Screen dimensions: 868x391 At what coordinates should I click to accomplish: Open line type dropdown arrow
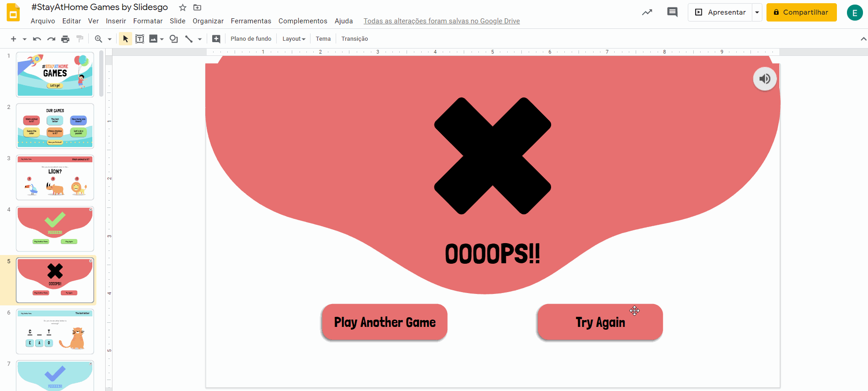[200, 39]
